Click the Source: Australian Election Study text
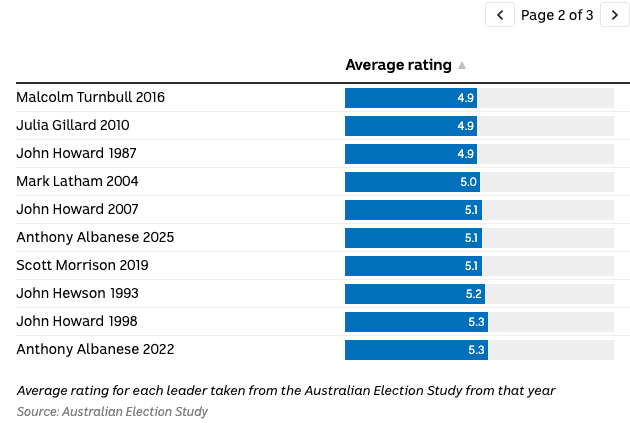This screenshot has height=423, width=630. pyautogui.click(x=112, y=412)
